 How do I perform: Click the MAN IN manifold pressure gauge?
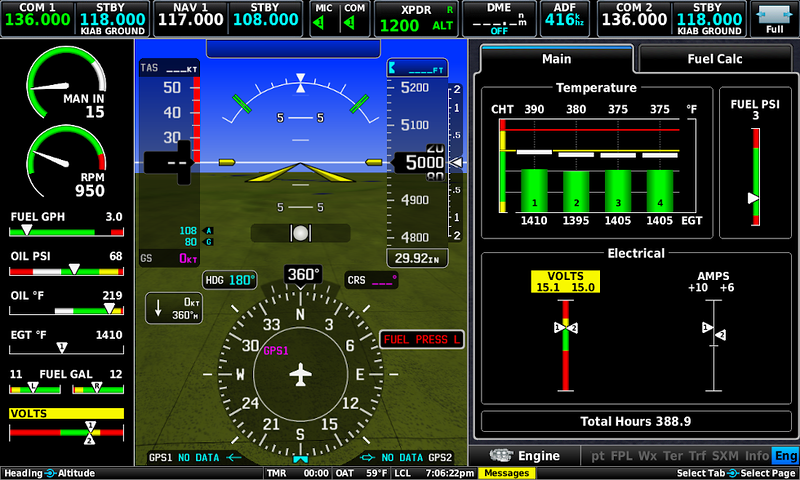coord(66,83)
